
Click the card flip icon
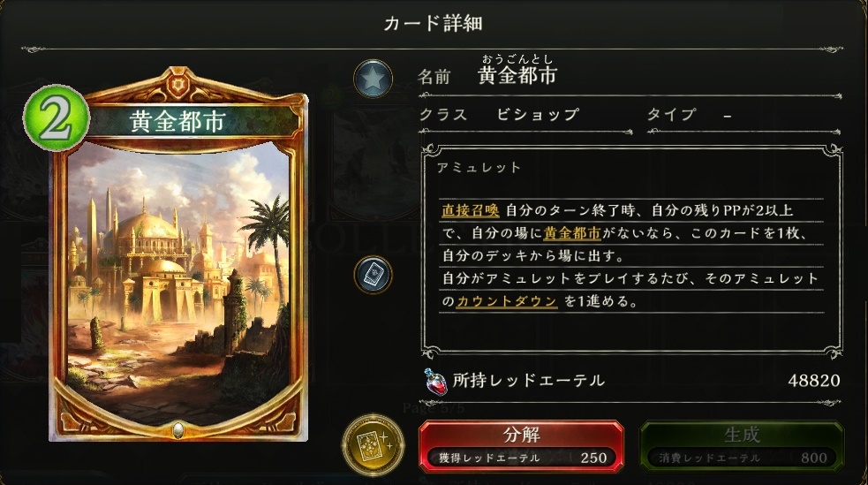[x=374, y=275]
